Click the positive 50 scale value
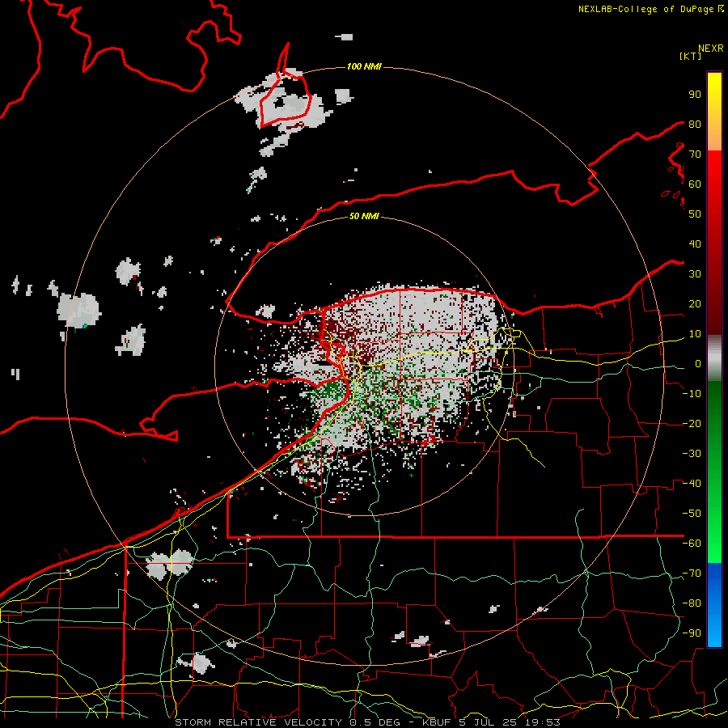The width and height of the screenshot is (728, 728). click(695, 214)
